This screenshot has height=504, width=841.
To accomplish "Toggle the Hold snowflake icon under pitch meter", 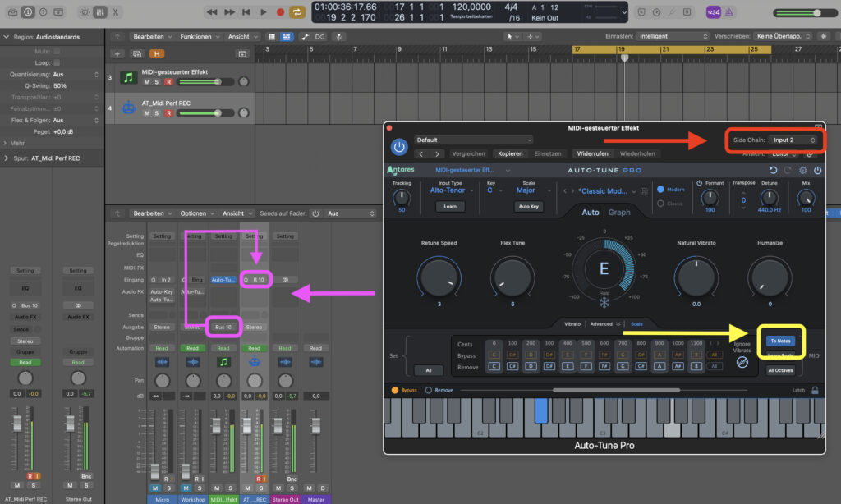I will [x=604, y=303].
